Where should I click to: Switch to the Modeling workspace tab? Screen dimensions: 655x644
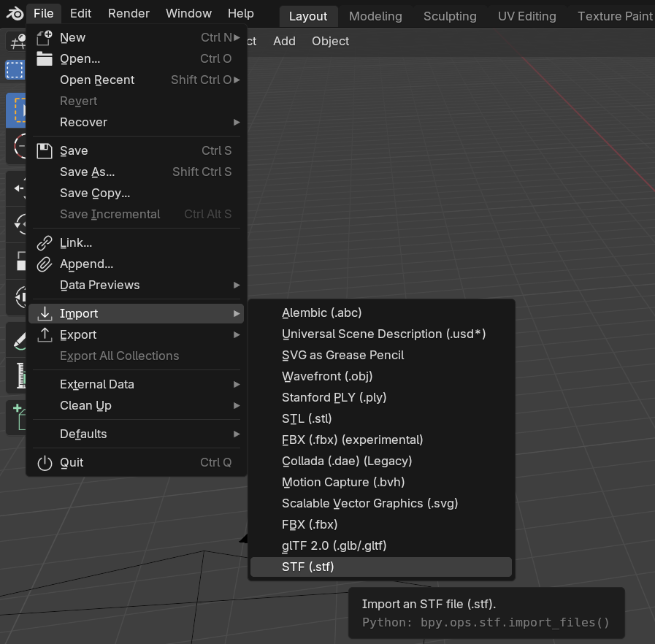tap(375, 16)
